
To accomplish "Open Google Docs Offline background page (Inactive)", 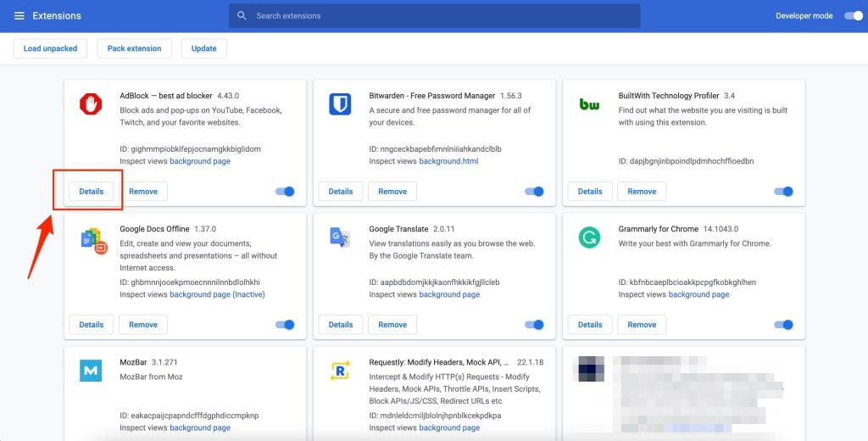I will click(x=217, y=294).
